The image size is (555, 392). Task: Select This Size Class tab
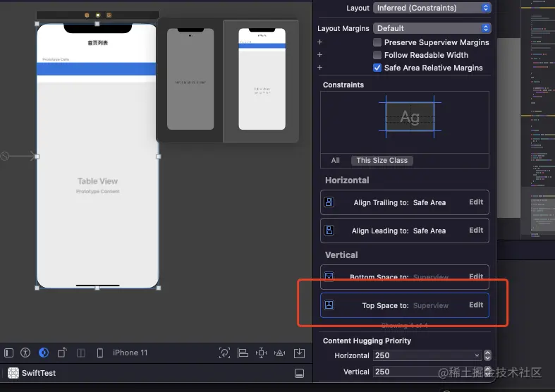click(382, 160)
